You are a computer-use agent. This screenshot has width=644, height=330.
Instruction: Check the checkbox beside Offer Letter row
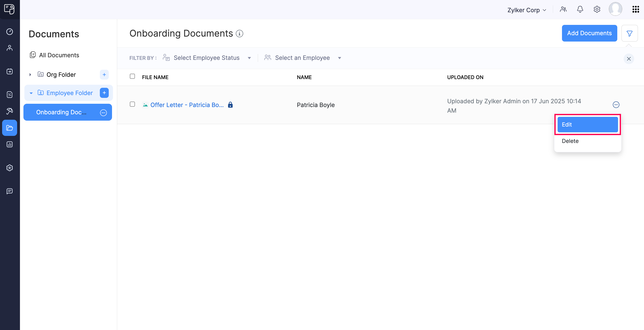pos(132,105)
